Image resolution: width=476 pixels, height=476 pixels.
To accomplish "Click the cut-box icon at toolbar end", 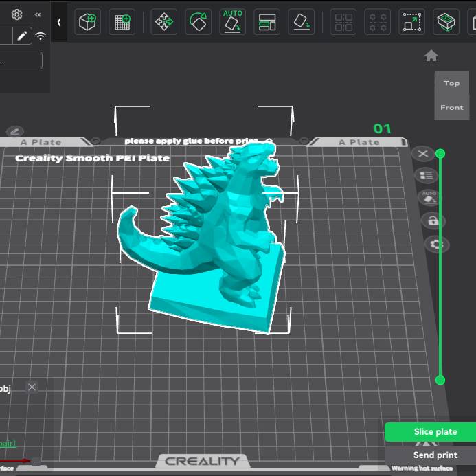I will pyautogui.click(x=446, y=22).
